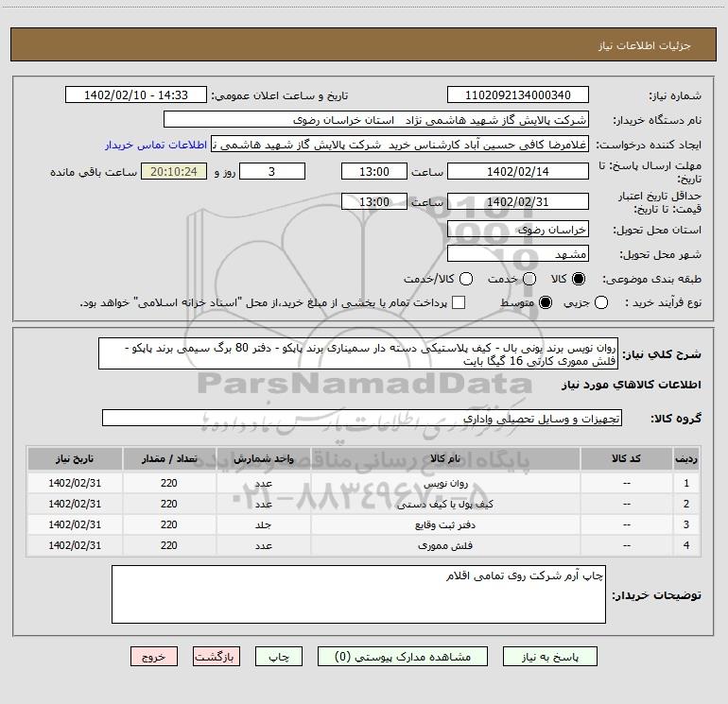This screenshot has width=728, height=704.
Task: Click the نام کالا column header
Action: click(x=455, y=459)
